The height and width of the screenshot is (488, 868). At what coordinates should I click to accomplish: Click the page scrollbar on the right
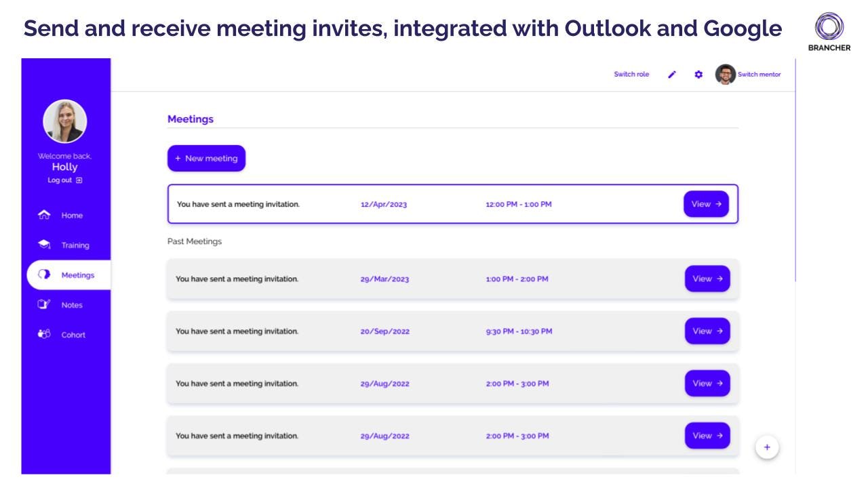point(795,169)
